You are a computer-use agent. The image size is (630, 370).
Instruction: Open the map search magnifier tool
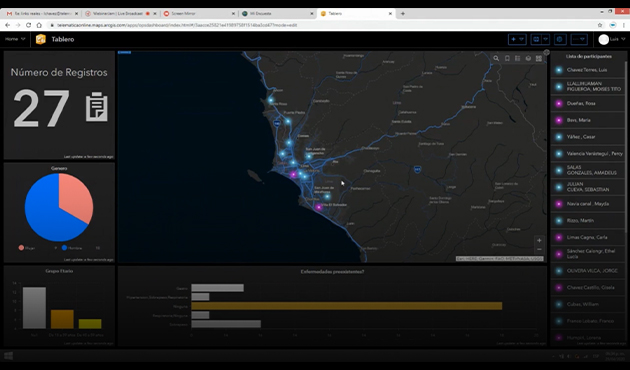point(496,58)
